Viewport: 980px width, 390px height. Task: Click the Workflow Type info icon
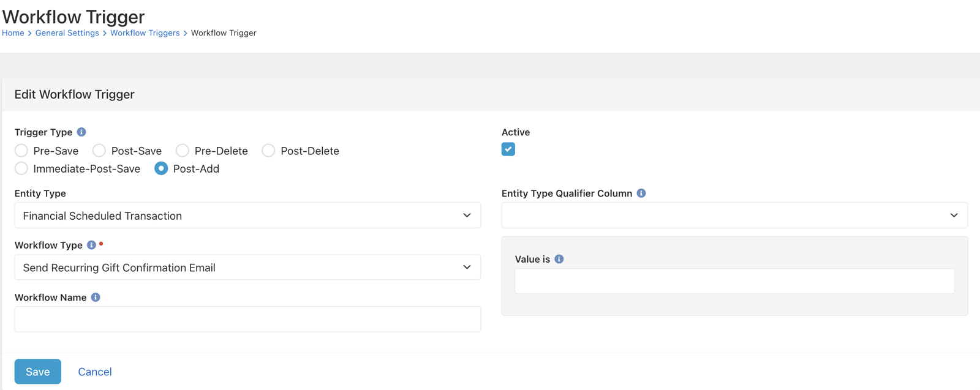[x=91, y=245]
